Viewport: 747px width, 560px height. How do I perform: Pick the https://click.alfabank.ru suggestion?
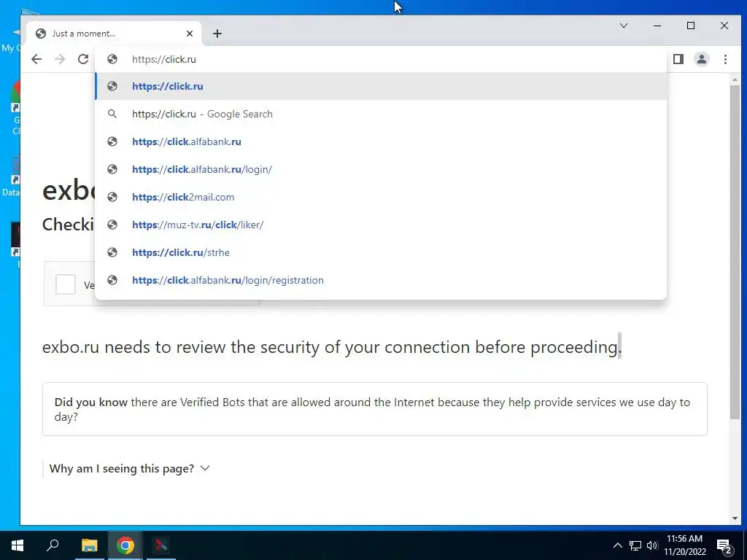tap(381, 141)
